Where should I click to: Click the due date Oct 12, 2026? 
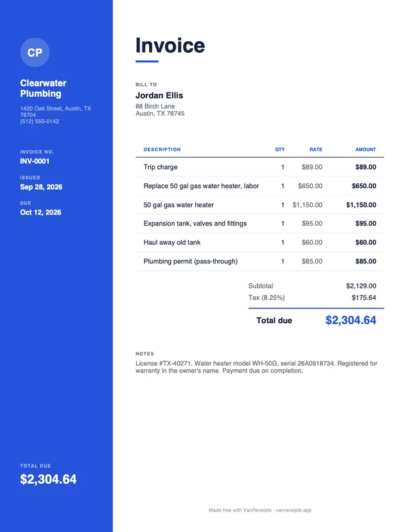[x=40, y=213]
